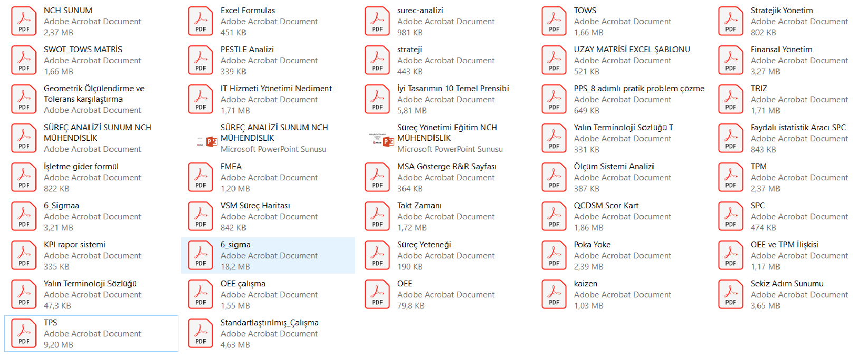Click the PowerPoint icon of Süreç Yönetimi Eğitim
This screenshot has height=357, width=868.
coord(383,141)
